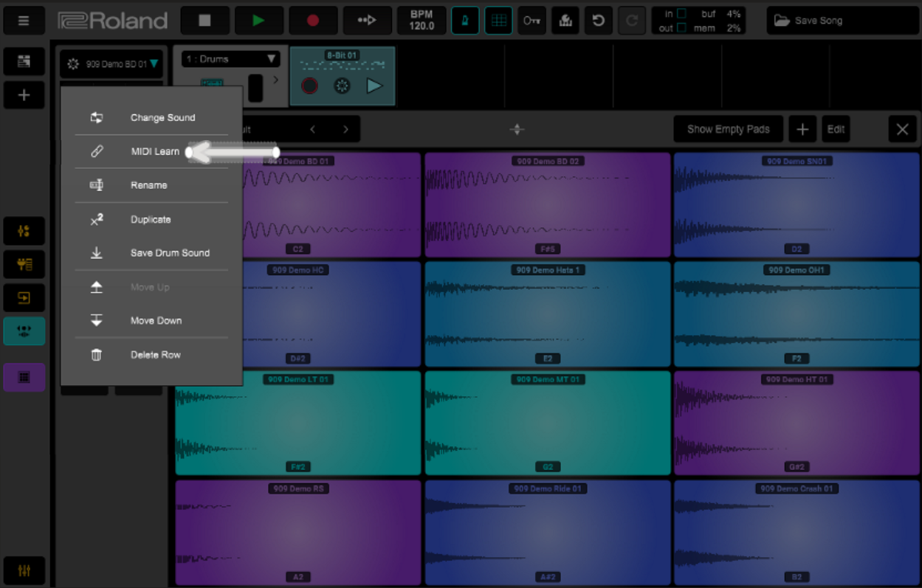Select the 909 Demo HT 01 pad

point(797,423)
